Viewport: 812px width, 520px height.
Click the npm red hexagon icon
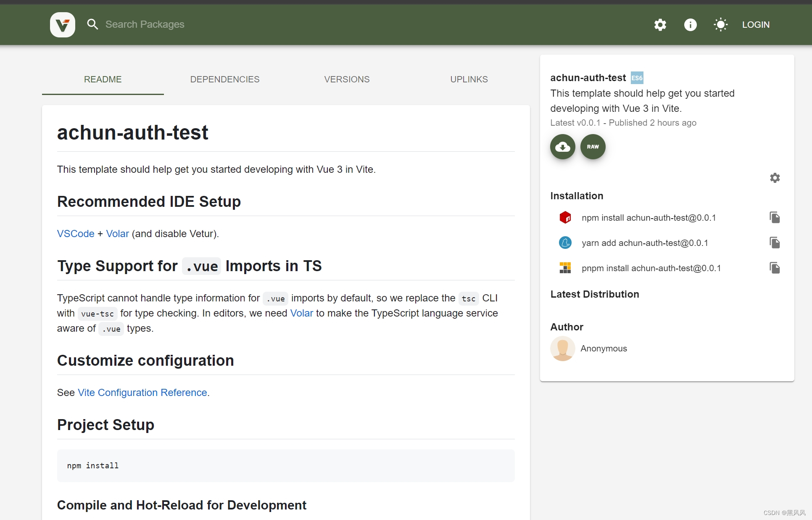pos(565,217)
